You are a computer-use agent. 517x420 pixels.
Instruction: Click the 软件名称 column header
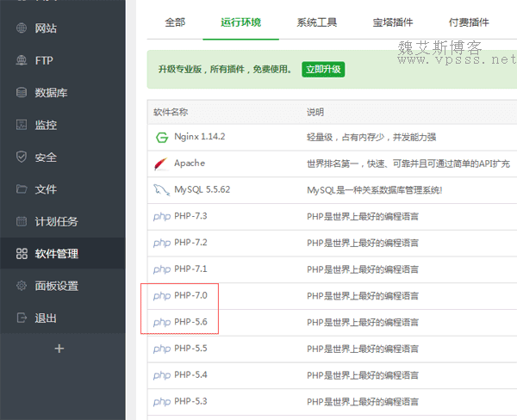pyautogui.click(x=171, y=112)
